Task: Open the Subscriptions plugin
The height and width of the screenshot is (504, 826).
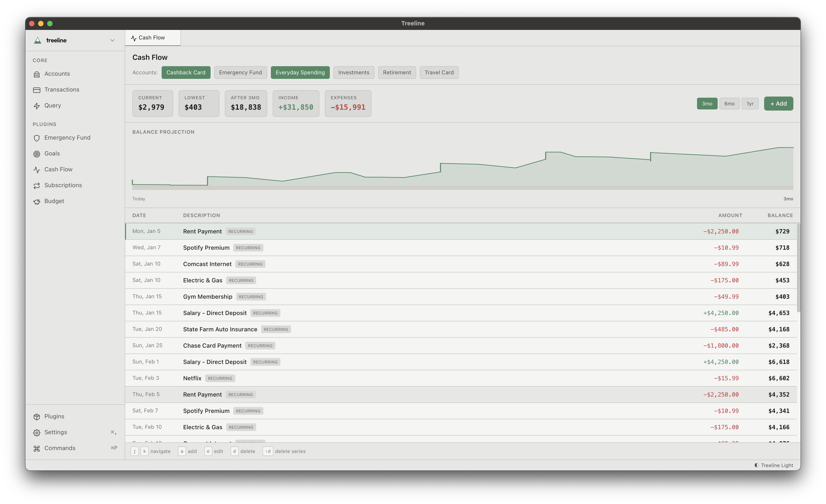Action: 63,185
